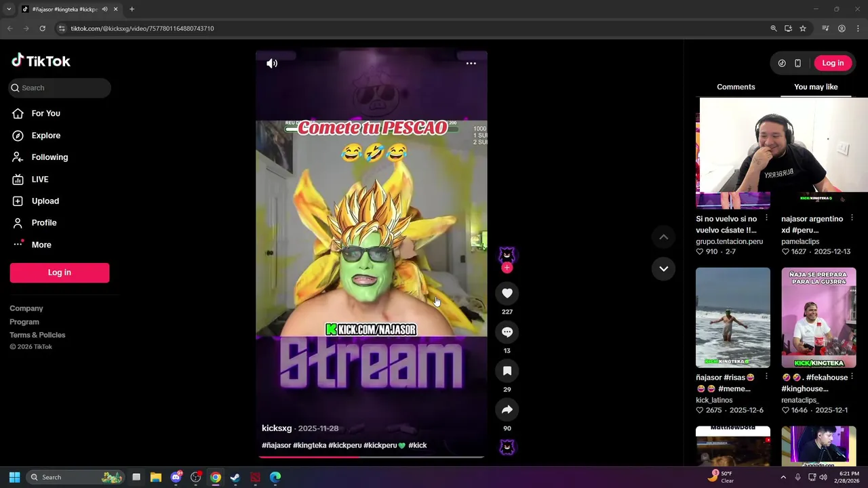Open File Explorer from the taskbar
Screen dimensions: 868x488
click(x=156, y=477)
